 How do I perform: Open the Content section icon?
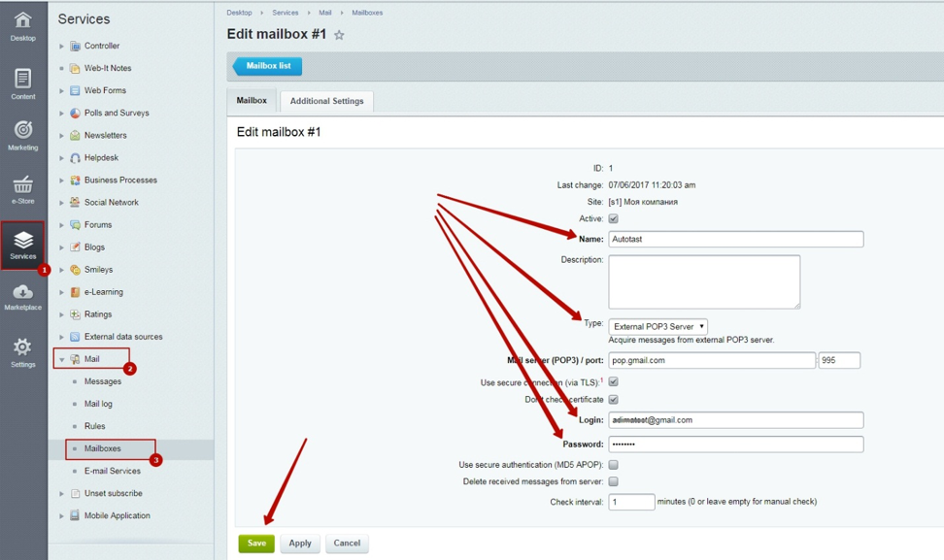pos(23,79)
